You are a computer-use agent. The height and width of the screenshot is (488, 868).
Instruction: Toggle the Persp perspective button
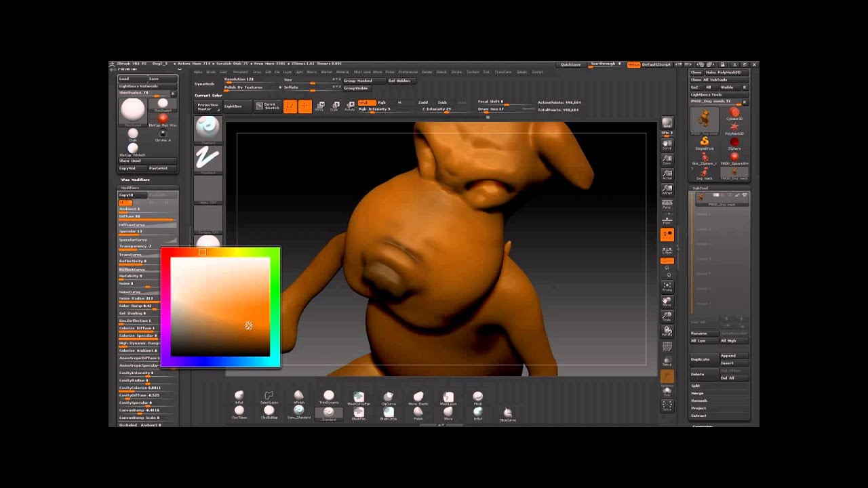[x=667, y=205]
